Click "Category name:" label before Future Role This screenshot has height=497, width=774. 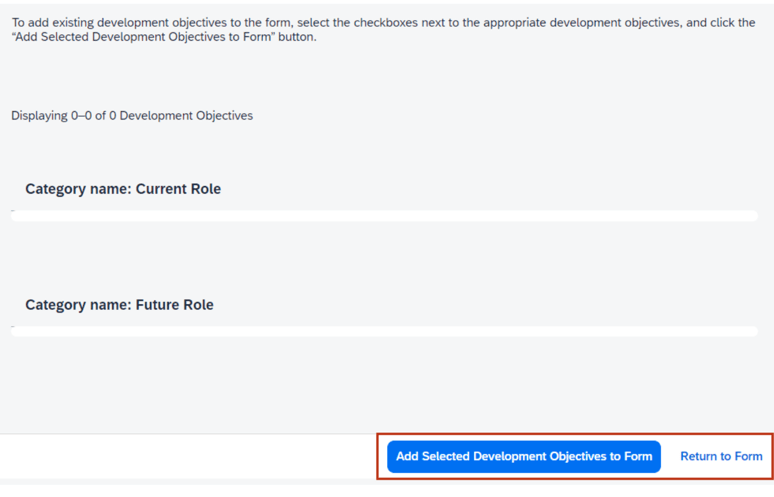click(x=78, y=305)
